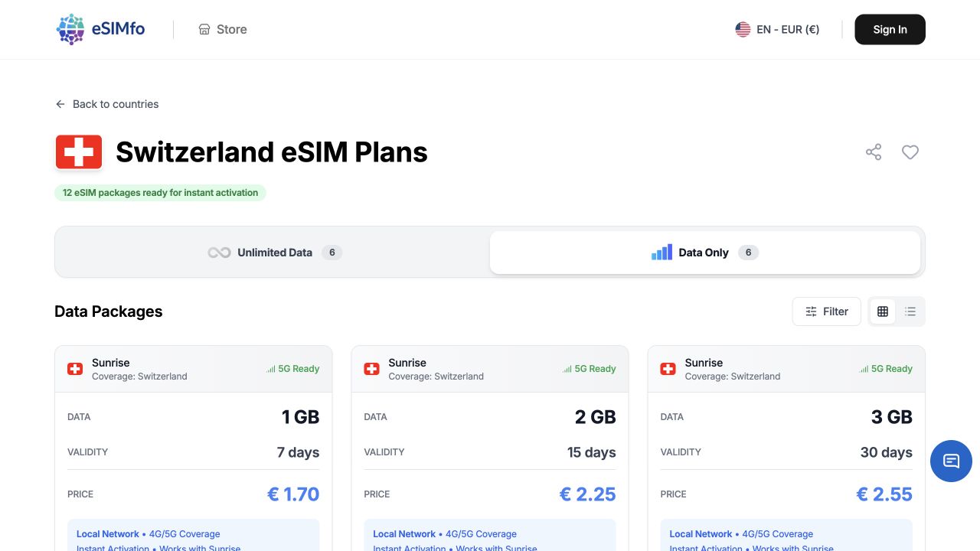Click the Switzerland flag icon beside title
The height and width of the screenshot is (551, 980).
(79, 152)
